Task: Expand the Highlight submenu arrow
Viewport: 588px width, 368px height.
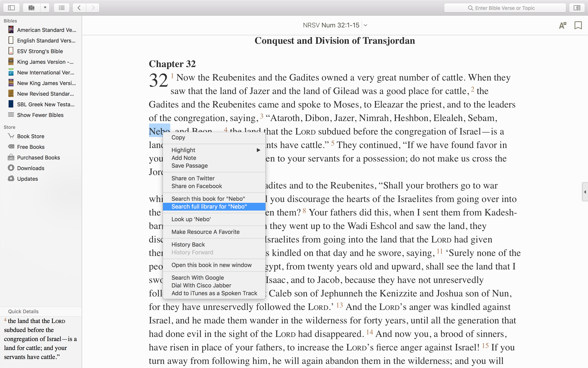Action: tap(258, 150)
